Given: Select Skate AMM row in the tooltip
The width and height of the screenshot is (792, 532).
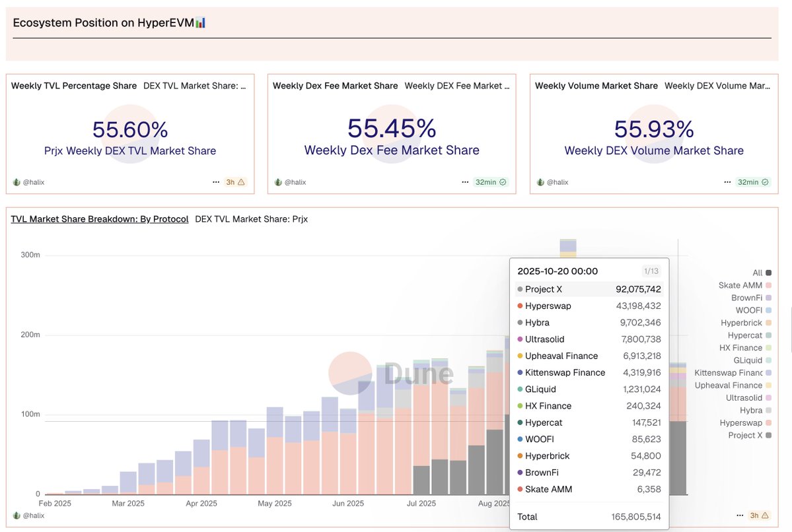Looking at the screenshot, I should 589,489.
